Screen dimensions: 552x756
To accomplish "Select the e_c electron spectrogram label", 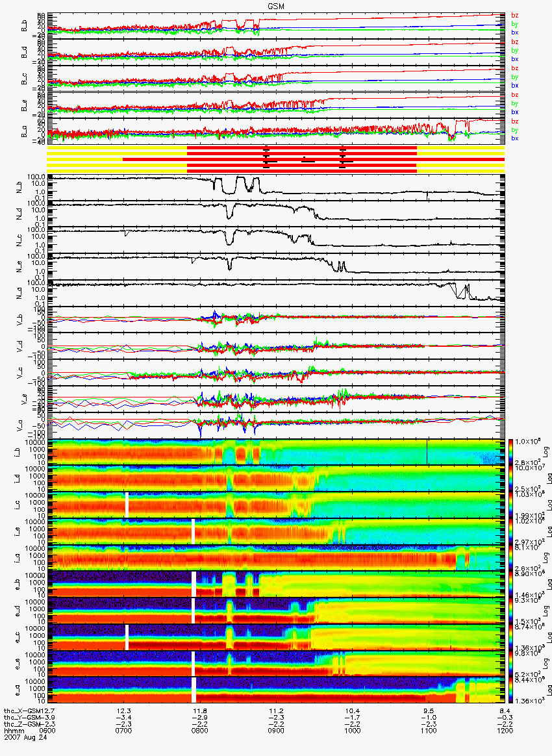I will tap(18, 637).
